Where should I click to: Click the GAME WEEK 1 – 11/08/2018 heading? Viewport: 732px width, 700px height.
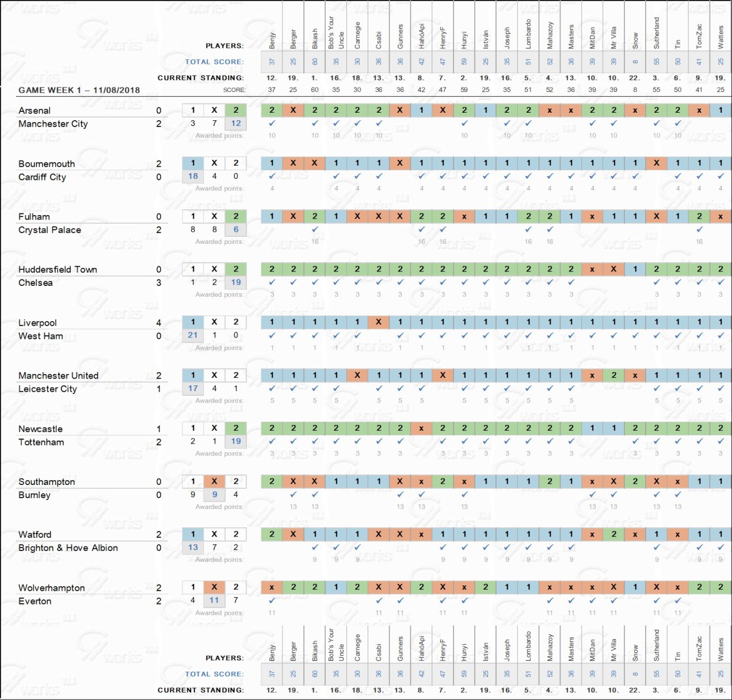click(x=79, y=90)
